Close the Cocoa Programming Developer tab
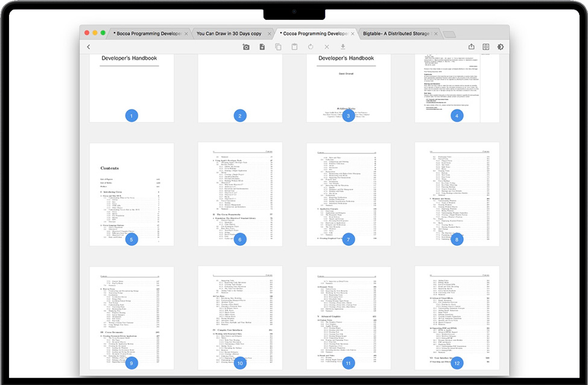Image resolution: width=588 pixels, height=385 pixels. pyautogui.click(x=353, y=34)
